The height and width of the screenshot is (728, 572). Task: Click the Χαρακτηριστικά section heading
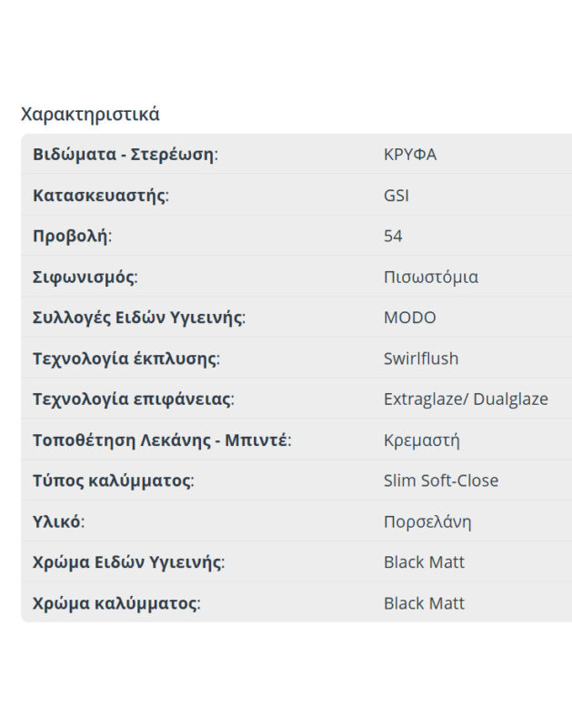coord(90,115)
